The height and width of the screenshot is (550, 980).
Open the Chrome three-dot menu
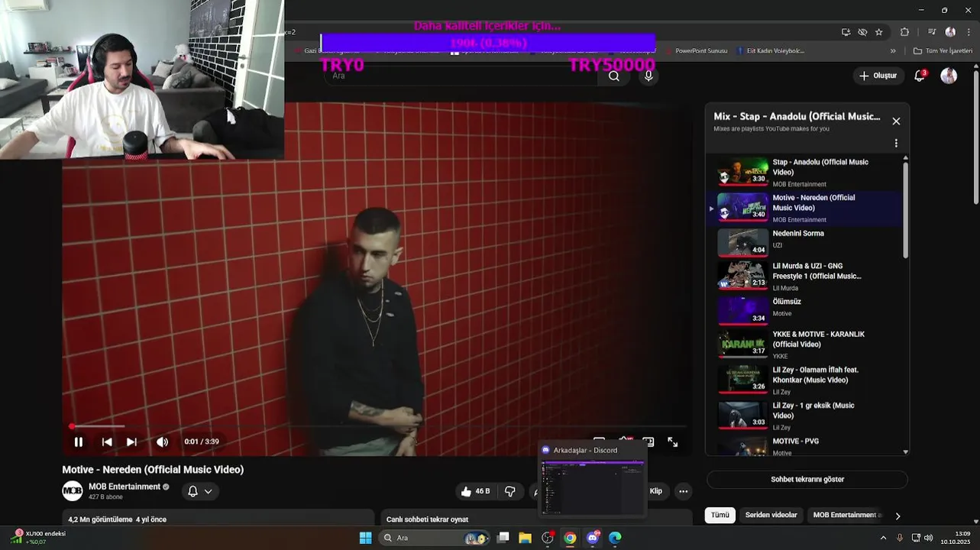tap(969, 32)
